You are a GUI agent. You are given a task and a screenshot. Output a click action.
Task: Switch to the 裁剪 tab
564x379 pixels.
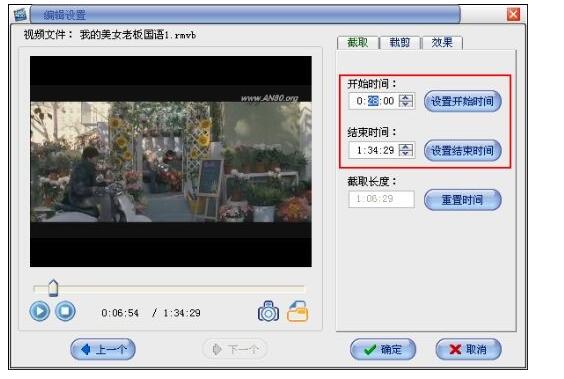pyautogui.click(x=400, y=43)
